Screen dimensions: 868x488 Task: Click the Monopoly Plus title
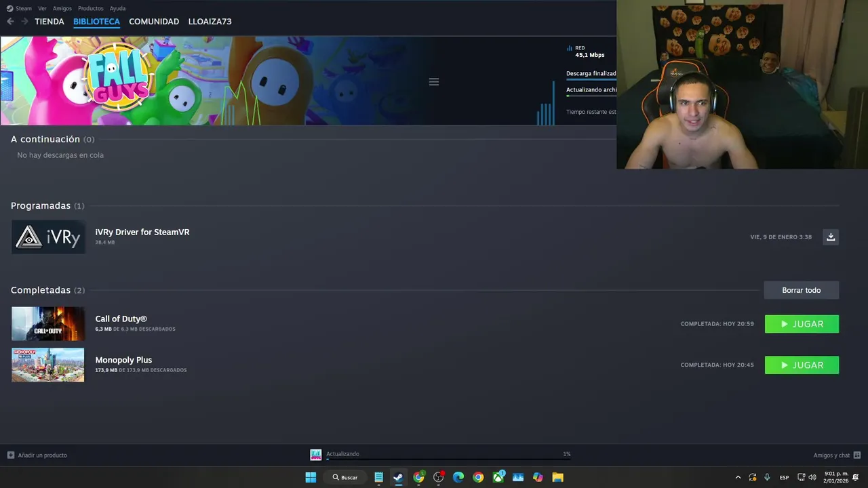pyautogui.click(x=123, y=360)
